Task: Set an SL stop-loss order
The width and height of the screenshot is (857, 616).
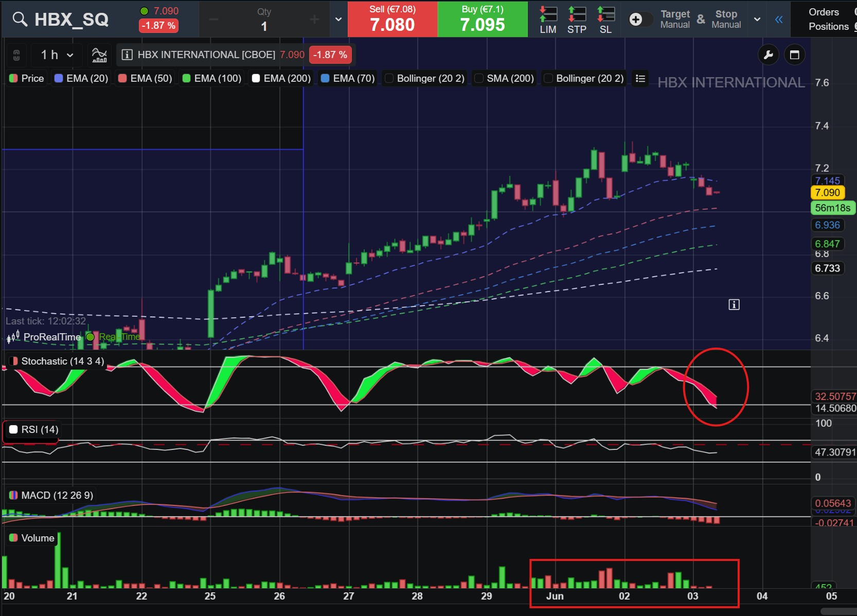Action: click(605, 20)
